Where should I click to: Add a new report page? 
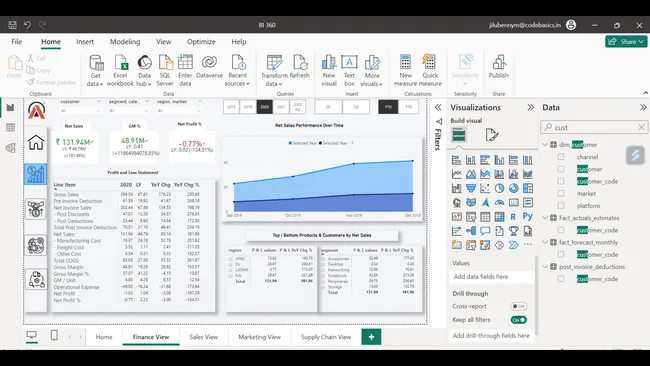click(371, 337)
